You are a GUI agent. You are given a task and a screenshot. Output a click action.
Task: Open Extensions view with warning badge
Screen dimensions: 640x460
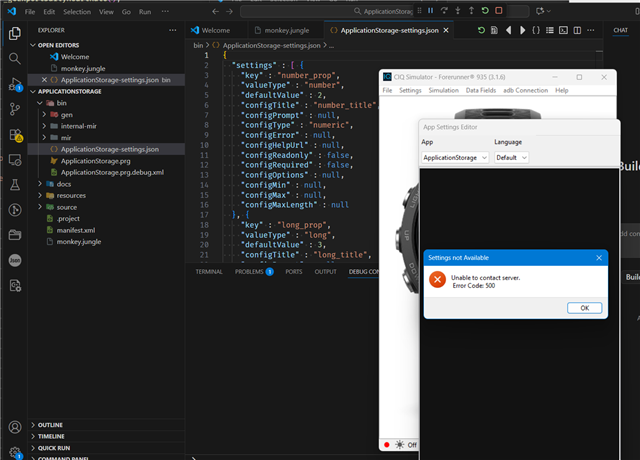(14, 134)
